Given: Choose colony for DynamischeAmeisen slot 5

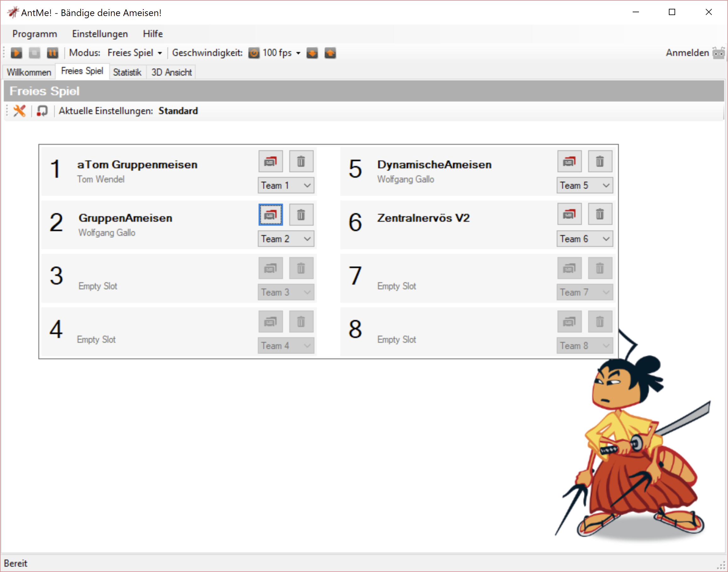Looking at the screenshot, I should (569, 162).
